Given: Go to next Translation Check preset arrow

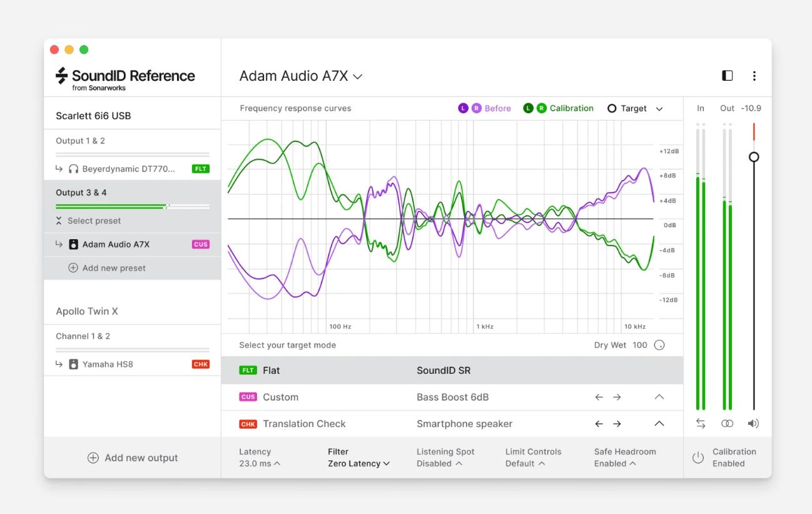Looking at the screenshot, I should pyautogui.click(x=617, y=424).
